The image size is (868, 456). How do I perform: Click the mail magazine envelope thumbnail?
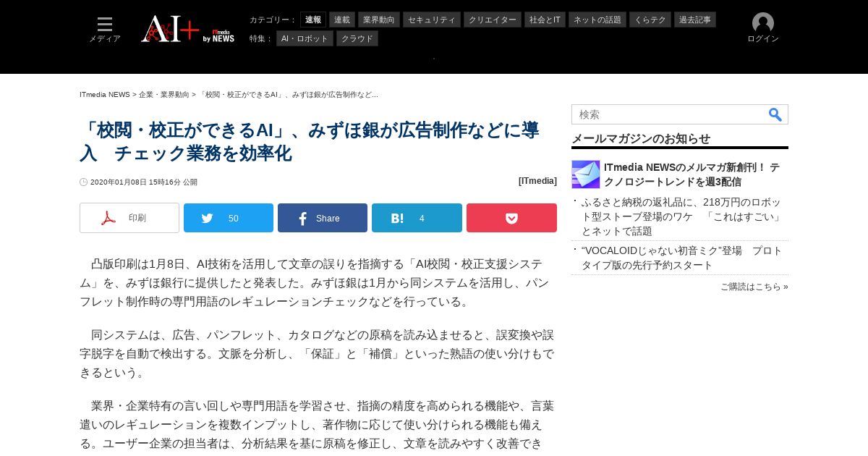(586, 174)
